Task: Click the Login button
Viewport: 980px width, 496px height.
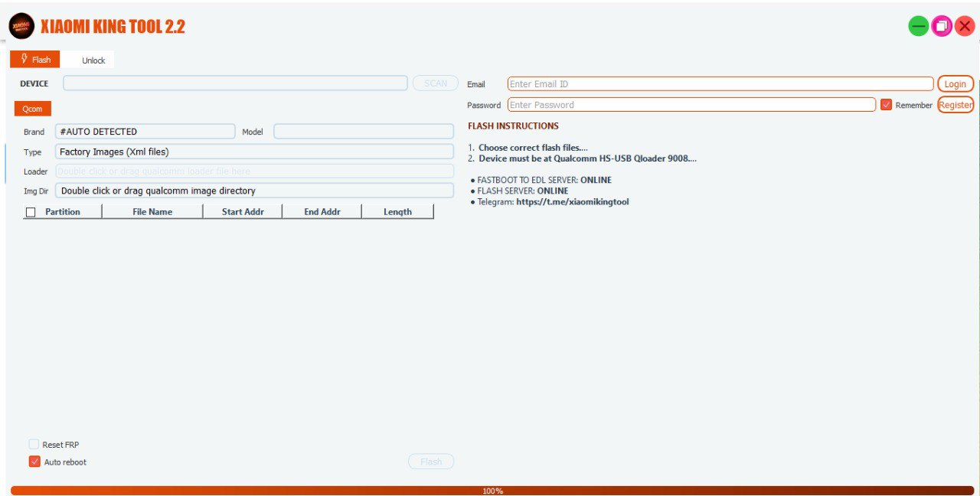Action: point(955,84)
